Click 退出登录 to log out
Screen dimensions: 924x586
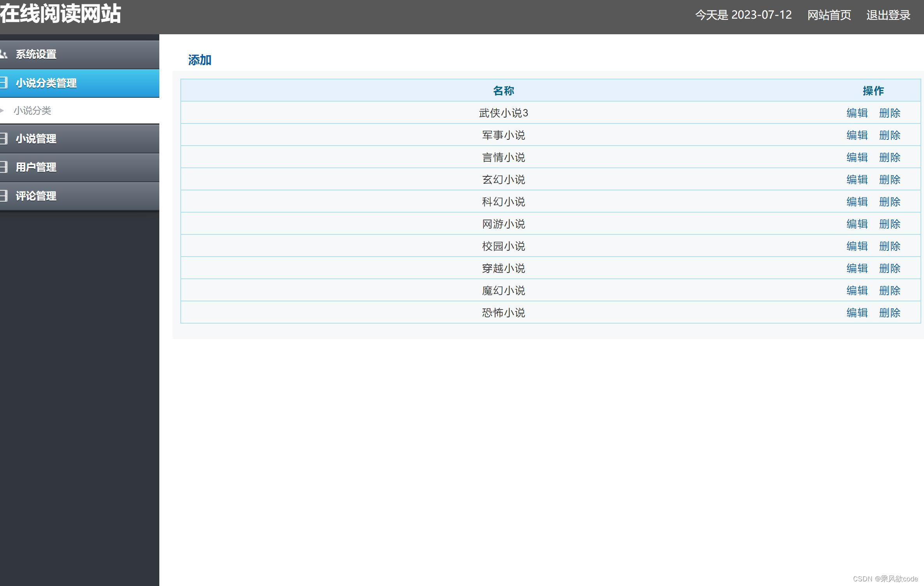888,15
